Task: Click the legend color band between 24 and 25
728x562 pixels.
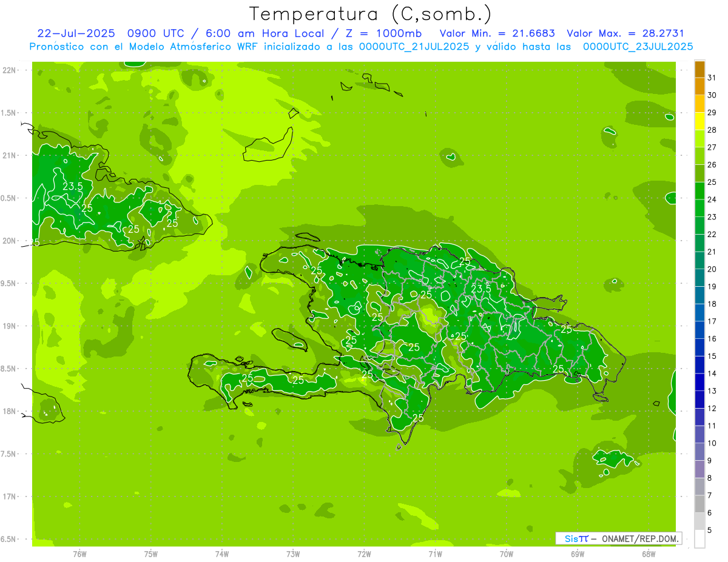Action: [699, 191]
